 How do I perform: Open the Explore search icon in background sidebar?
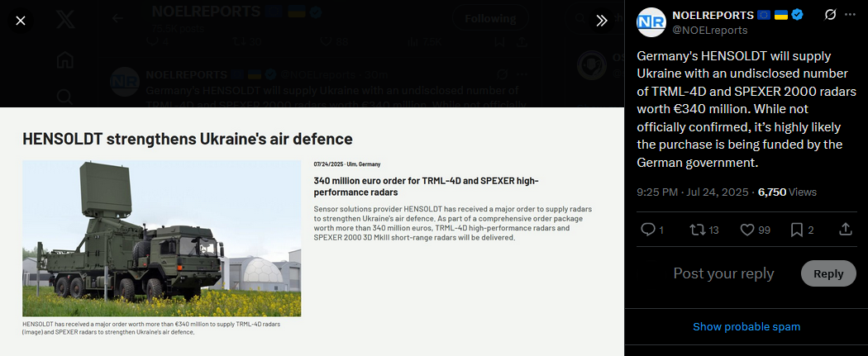pyautogui.click(x=64, y=97)
